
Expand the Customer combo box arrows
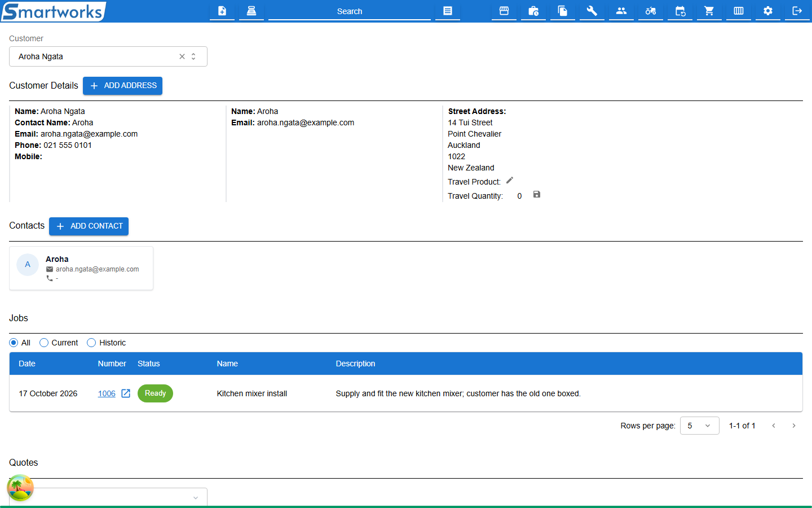pos(193,56)
